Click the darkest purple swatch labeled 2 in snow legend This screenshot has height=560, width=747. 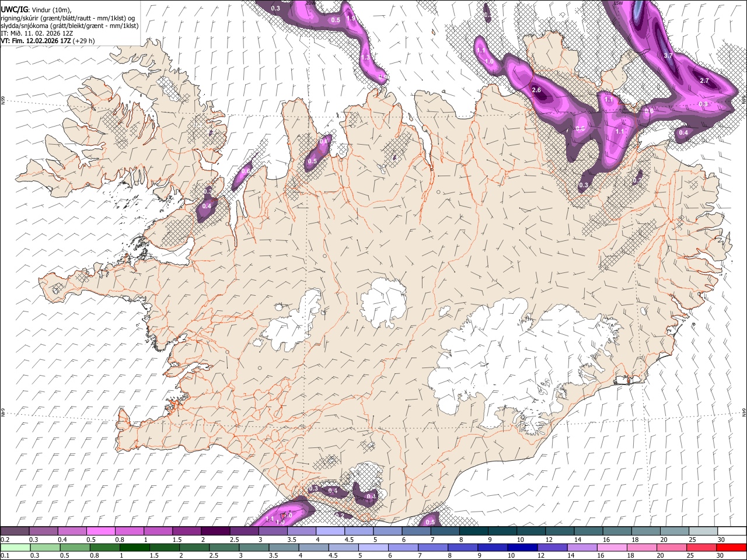215,531
